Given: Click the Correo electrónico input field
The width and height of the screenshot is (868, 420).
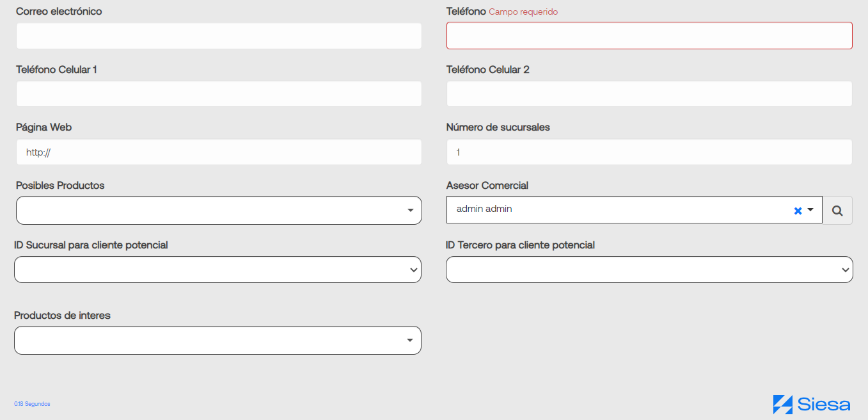Looking at the screenshot, I should click(219, 36).
